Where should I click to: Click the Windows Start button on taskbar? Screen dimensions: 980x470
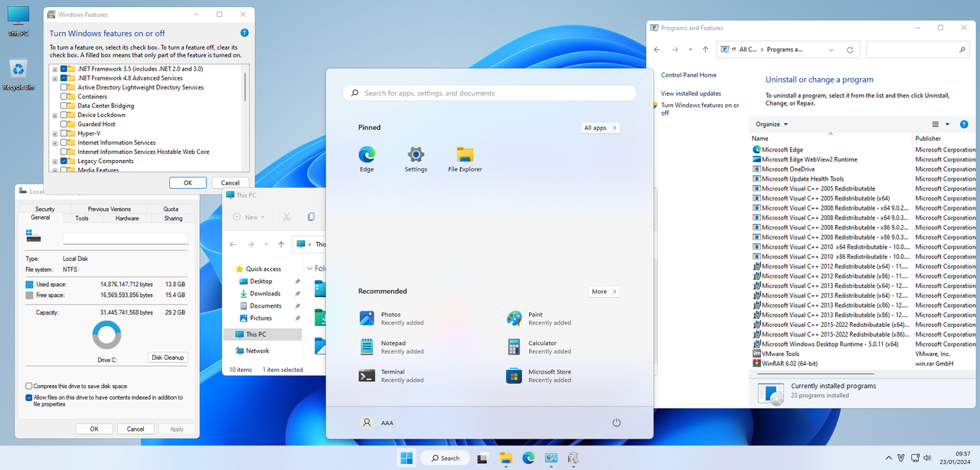(x=406, y=458)
